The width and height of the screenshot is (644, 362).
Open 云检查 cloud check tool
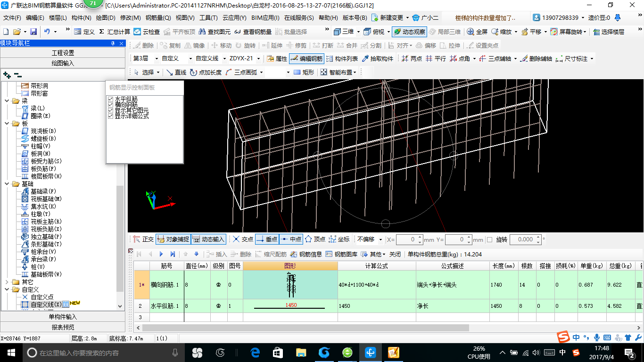click(x=147, y=32)
